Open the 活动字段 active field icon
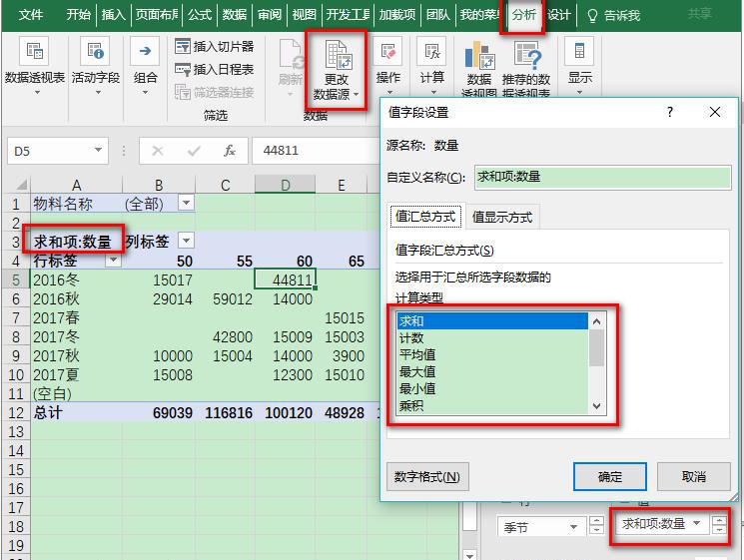Image resolution: width=744 pixels, height=560 pixels. pyautogui.click(x=96, y=51)
